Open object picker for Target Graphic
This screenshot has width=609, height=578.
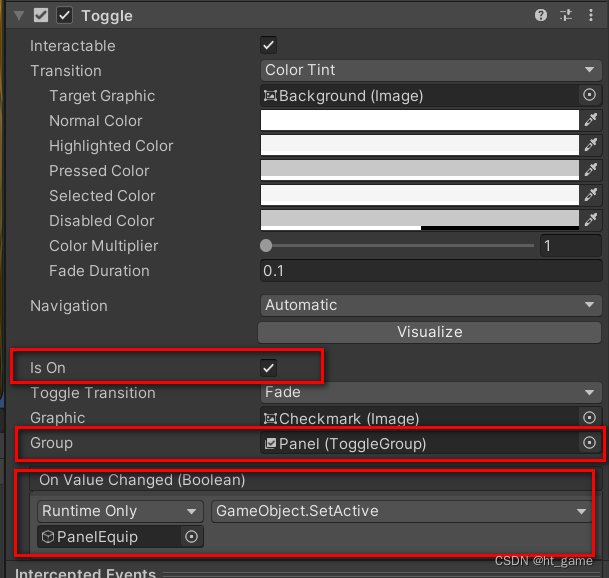click(x=589, y=95)
